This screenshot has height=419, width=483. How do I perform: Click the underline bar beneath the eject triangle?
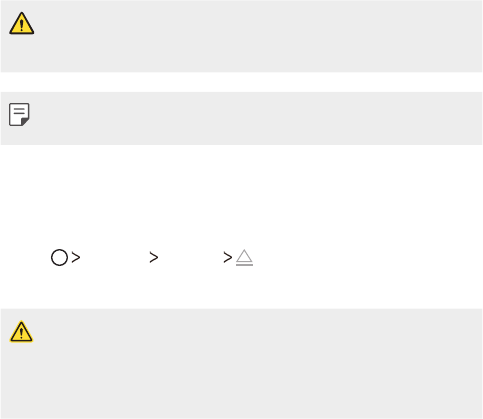pos(244,265)
